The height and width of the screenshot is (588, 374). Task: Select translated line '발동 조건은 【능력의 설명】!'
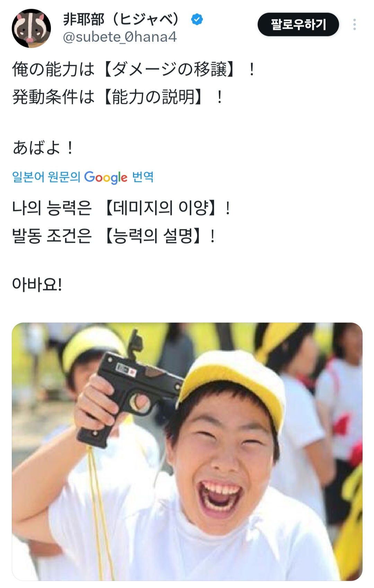pyautogui.click(x=114, y=237)
